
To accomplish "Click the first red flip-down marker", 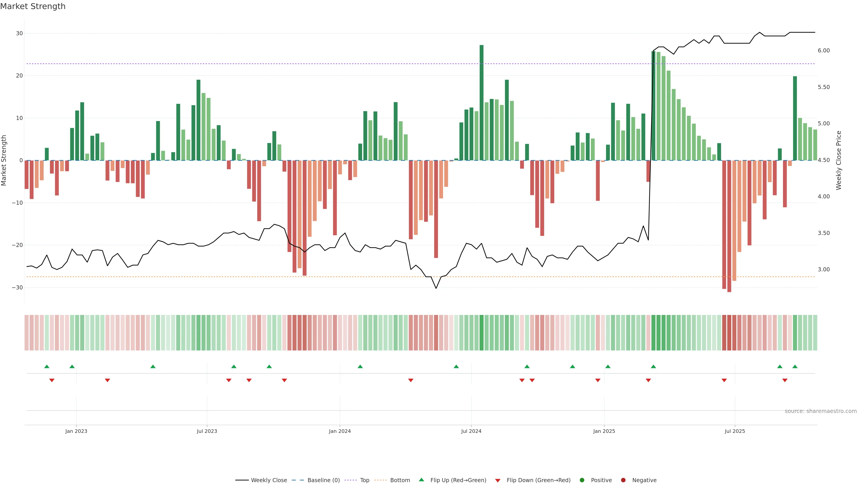I will pyautogui.click(x=52, y=380).
